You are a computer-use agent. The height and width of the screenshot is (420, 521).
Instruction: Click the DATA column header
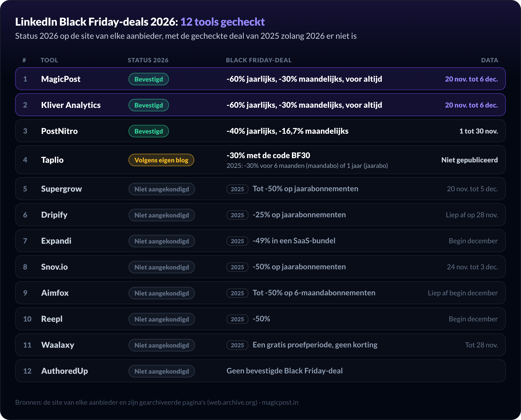tap(489, 60)
